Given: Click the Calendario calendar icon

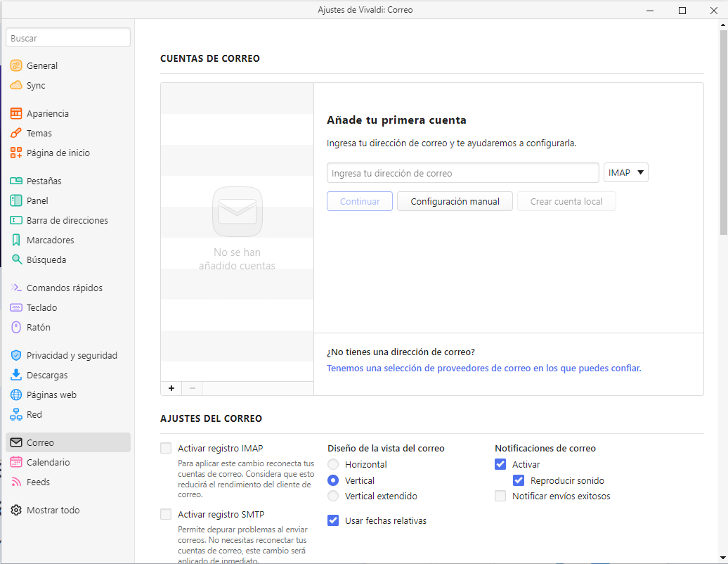Looking at the screenshot, I should click(16, 462).
